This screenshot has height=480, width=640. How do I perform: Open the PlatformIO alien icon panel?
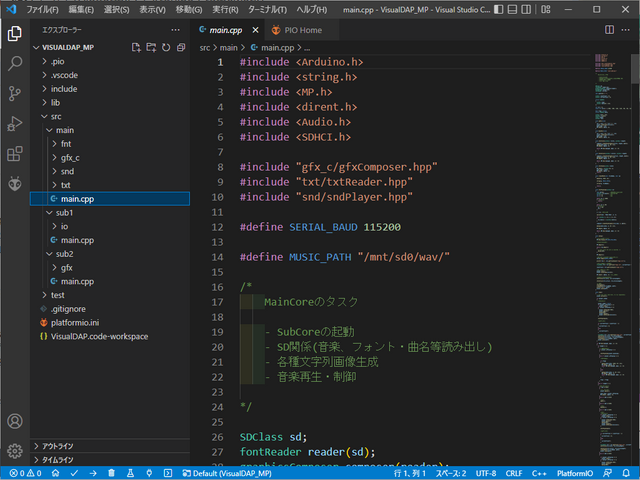15,184
